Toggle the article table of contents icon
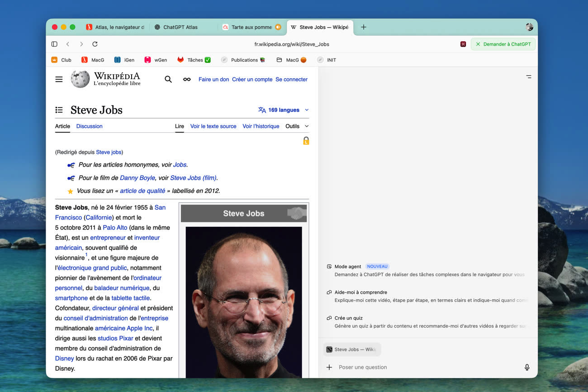 tap(59, 110)
